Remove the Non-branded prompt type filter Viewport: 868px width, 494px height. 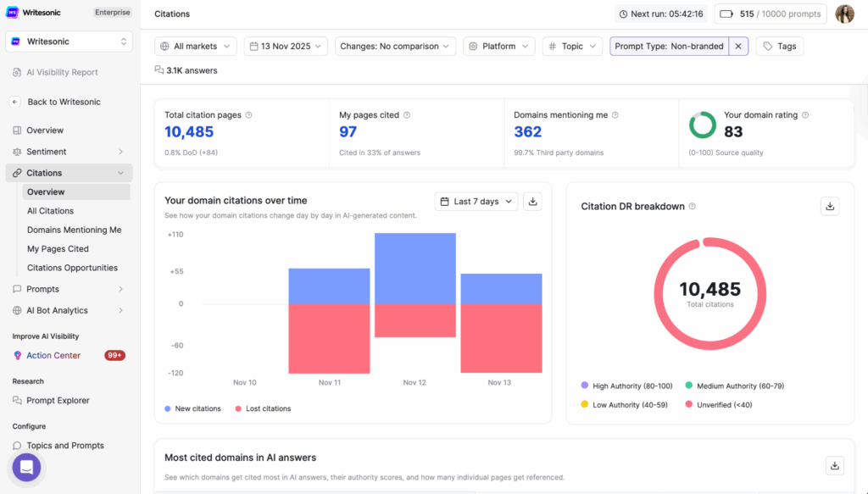[738, 46]
